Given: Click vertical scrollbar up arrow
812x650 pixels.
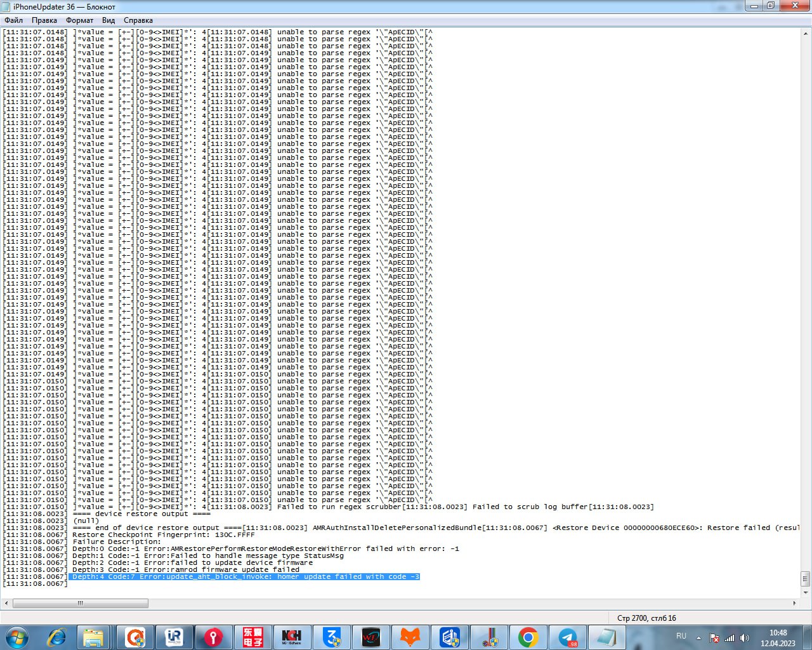Looking at the screenshot, I should 806,32.
